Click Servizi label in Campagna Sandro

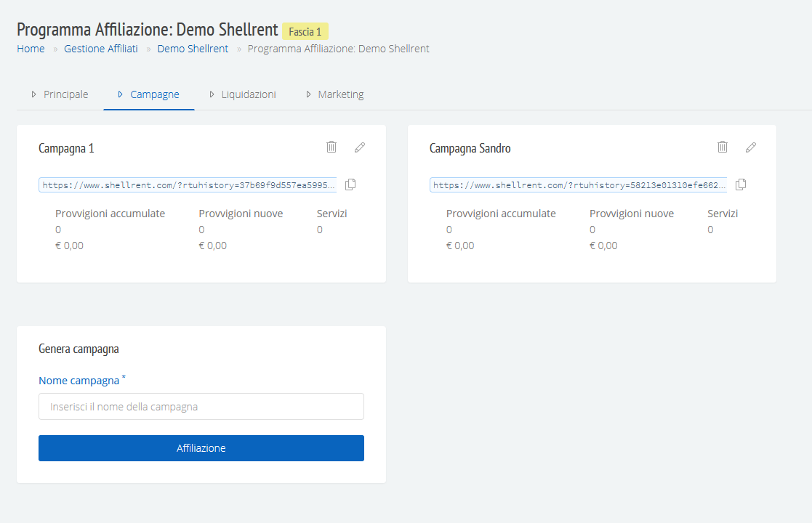click(x=723, y=214)
